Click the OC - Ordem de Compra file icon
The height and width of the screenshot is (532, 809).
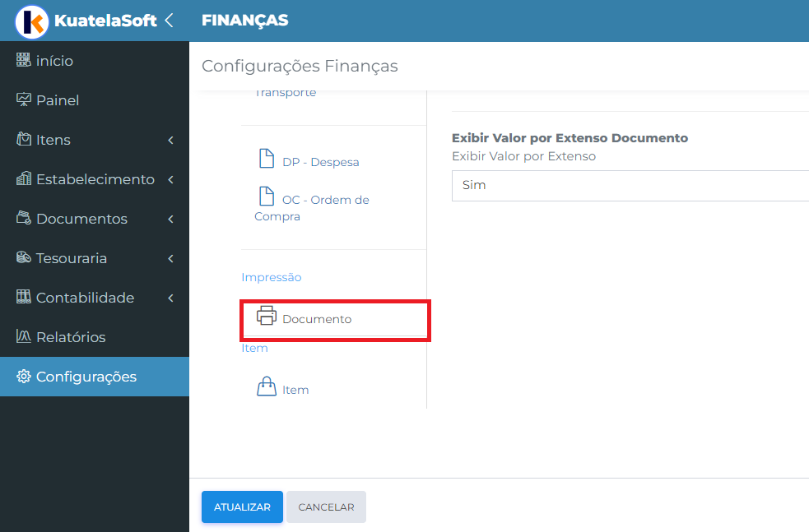point(266,196)
